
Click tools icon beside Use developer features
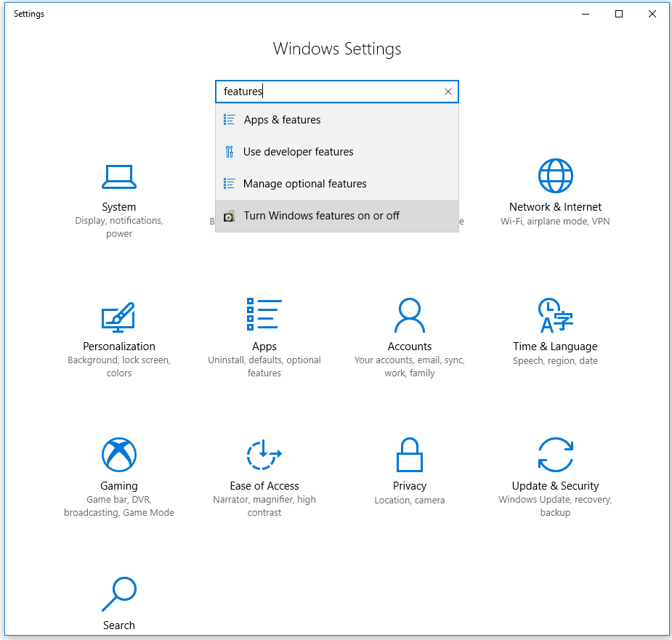pyautogui.click(x=230, y=152)
